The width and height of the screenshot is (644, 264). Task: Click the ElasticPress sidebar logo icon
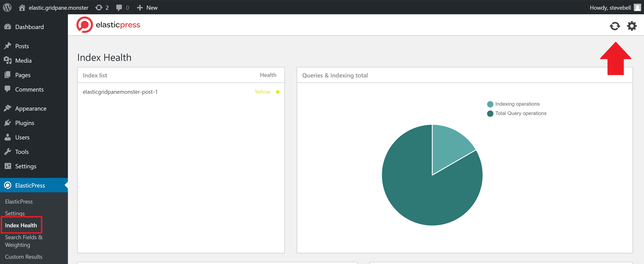point(8,185)
